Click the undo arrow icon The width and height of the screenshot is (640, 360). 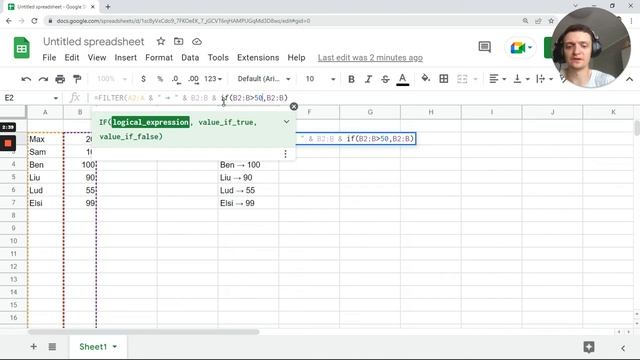26,79
